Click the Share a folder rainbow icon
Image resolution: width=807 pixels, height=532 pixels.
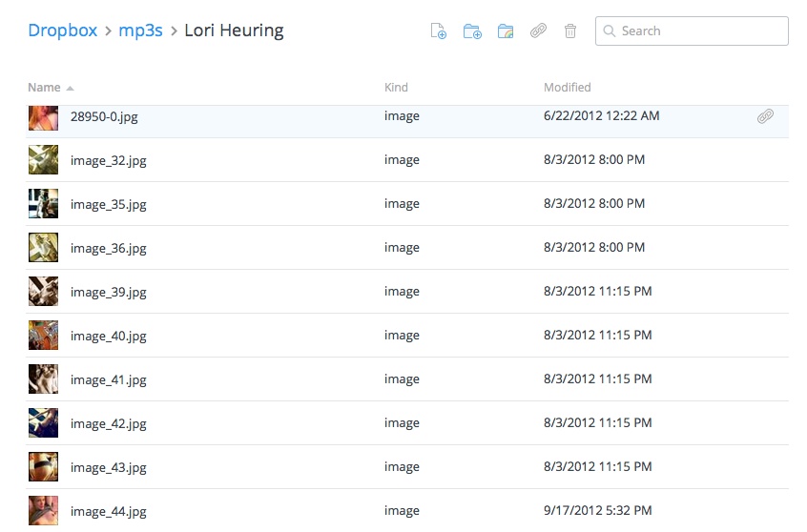(x=506, y=31)
